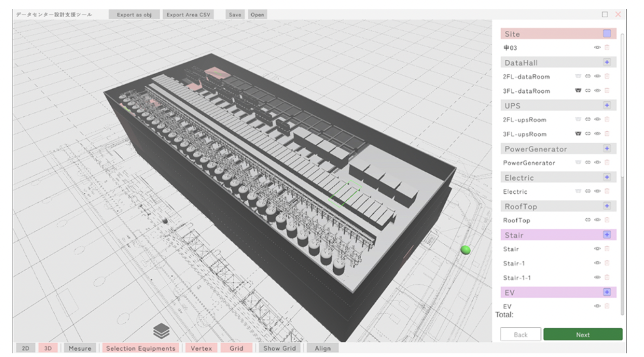Image resolution: width=644 pixels, height=357 pixels.
Task: Switch to 2D view mode
Action: pos(25,348)
